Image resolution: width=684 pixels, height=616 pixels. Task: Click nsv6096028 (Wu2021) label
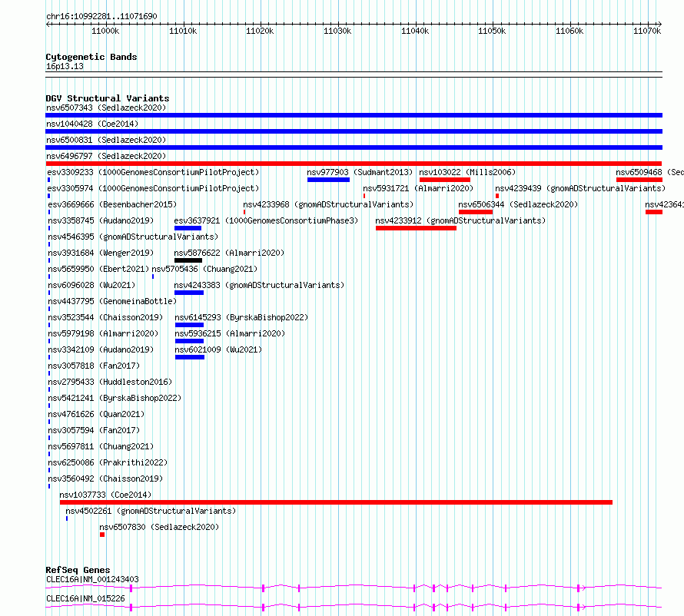(91, 285)
